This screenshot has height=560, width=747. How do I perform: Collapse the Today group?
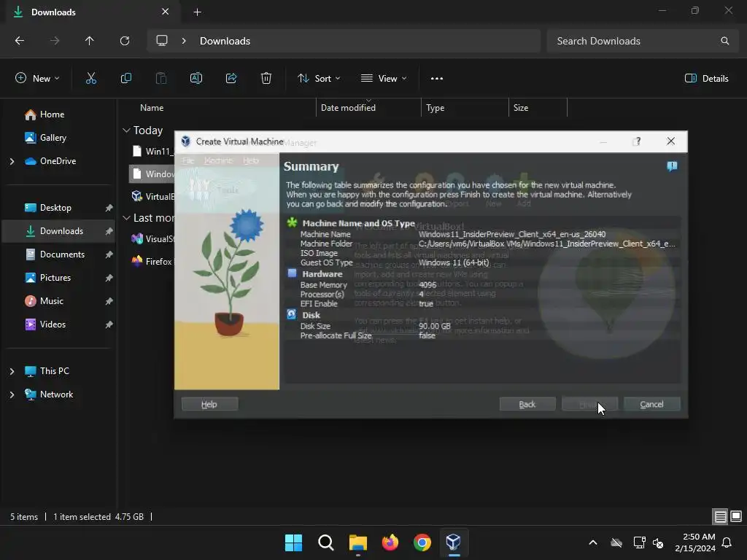pyautogui.click(x=126, y=131)
